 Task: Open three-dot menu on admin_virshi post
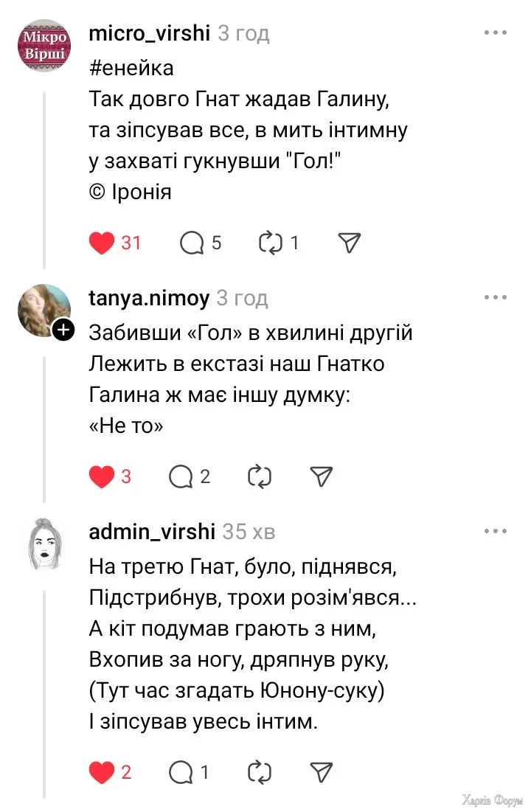coord(496,531)
